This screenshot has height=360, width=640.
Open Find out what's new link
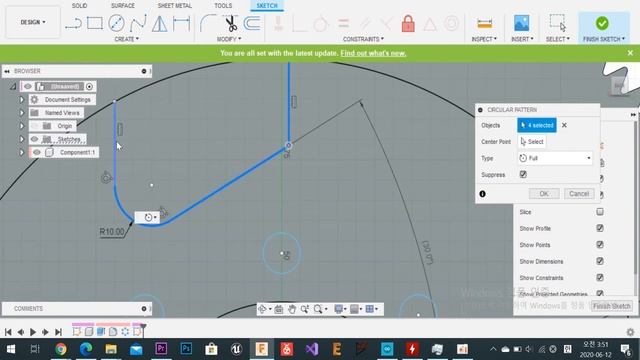373,53
